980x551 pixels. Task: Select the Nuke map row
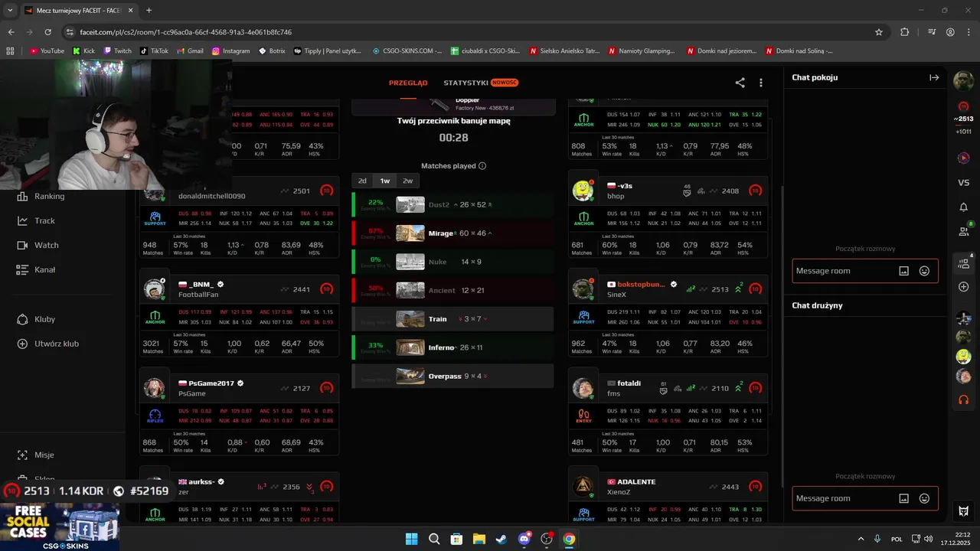[x=452, y=262]
